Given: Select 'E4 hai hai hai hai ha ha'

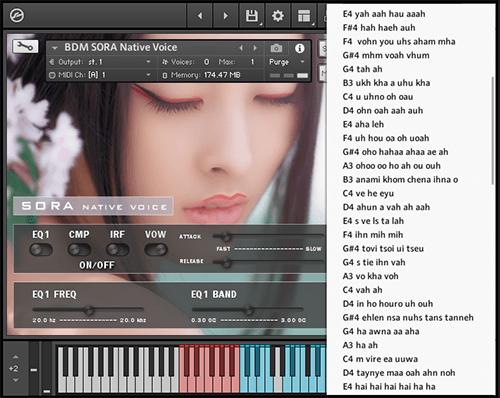Looking at the screenshot, I should click(x=389, y=387).
